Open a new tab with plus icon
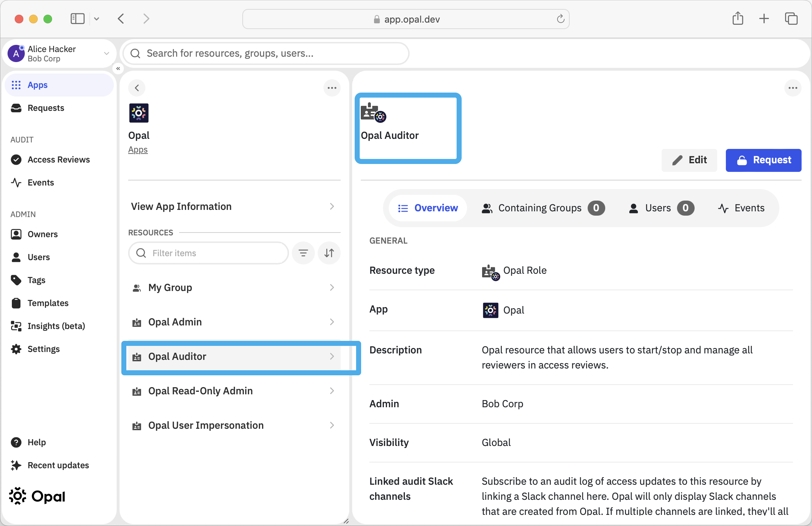The width and height of the screenshot is (812, 526). (x=764, y=19)
